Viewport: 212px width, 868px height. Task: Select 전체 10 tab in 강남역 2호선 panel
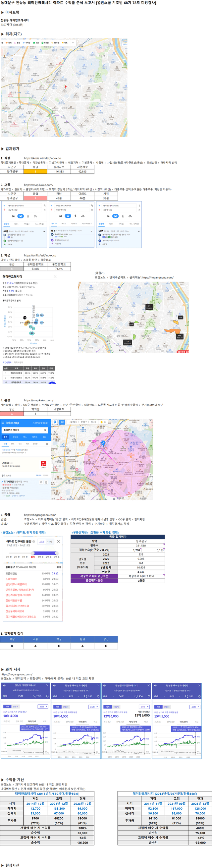[x=7, y=224]
